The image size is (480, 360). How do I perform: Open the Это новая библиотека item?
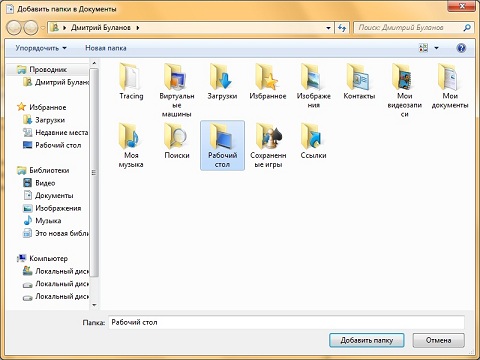point(55,233)
